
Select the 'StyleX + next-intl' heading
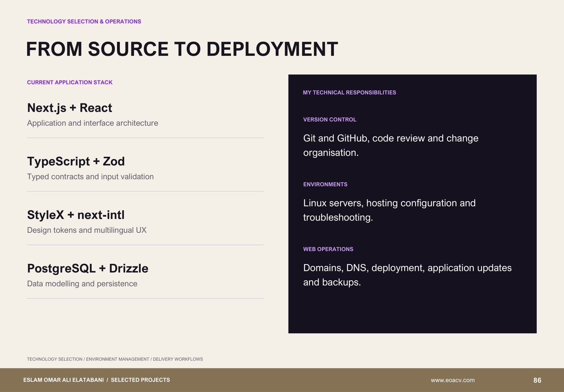coord(76,215)
